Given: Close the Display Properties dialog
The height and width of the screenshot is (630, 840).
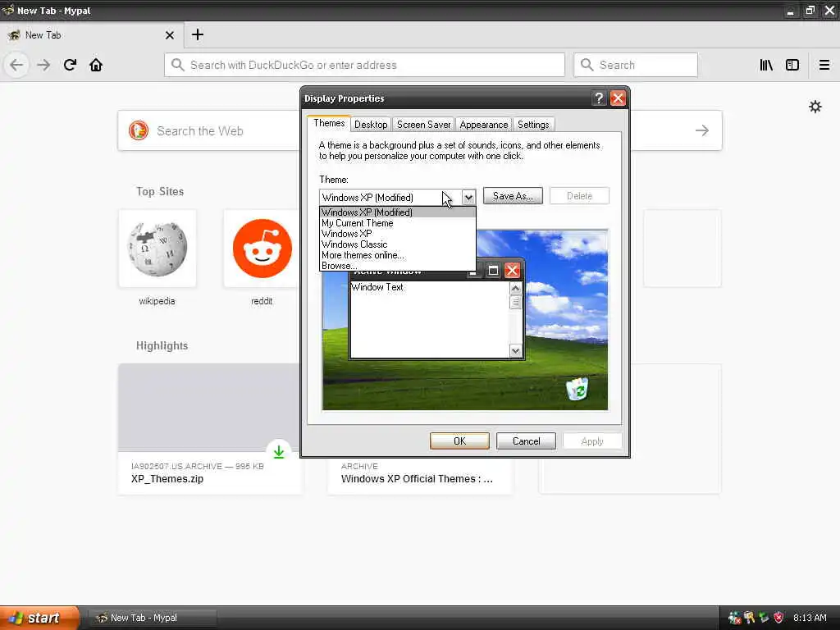Looking at the screenshot, I should (618, 98).
